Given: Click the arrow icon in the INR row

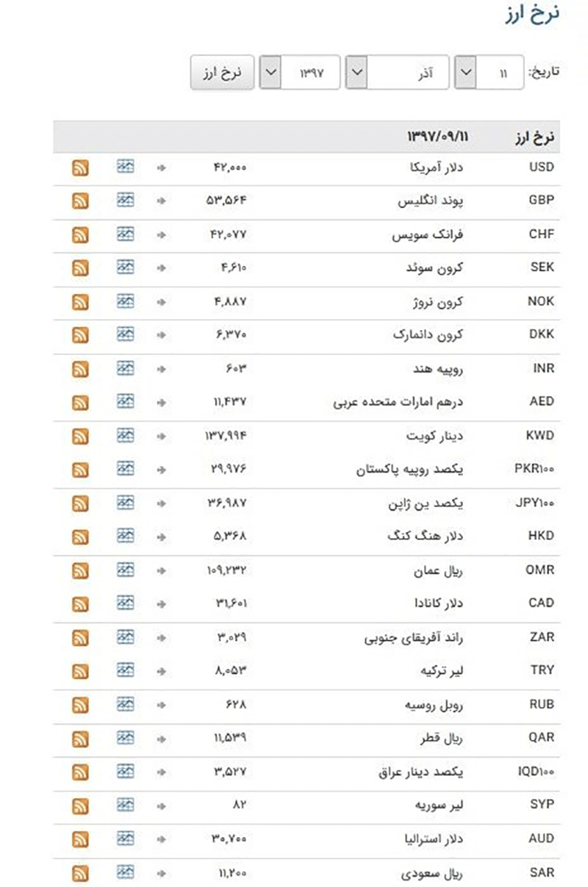Looking at the screenshot, I should [162, 369].
